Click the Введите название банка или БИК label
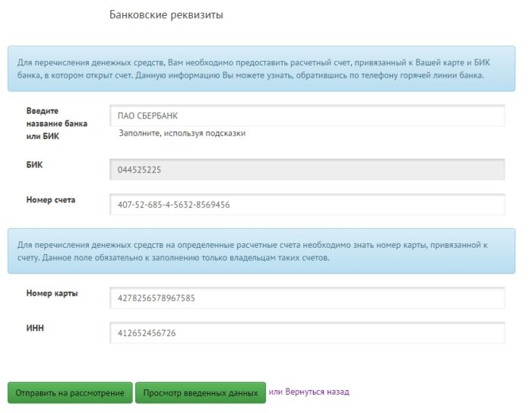 pyautogui.click(x=56, y=123)
